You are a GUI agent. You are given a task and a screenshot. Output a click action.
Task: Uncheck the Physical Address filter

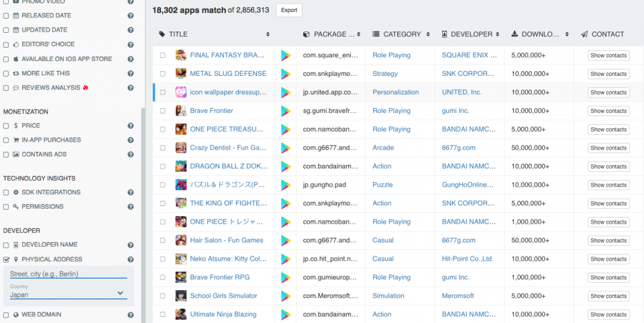click(6, 259)
